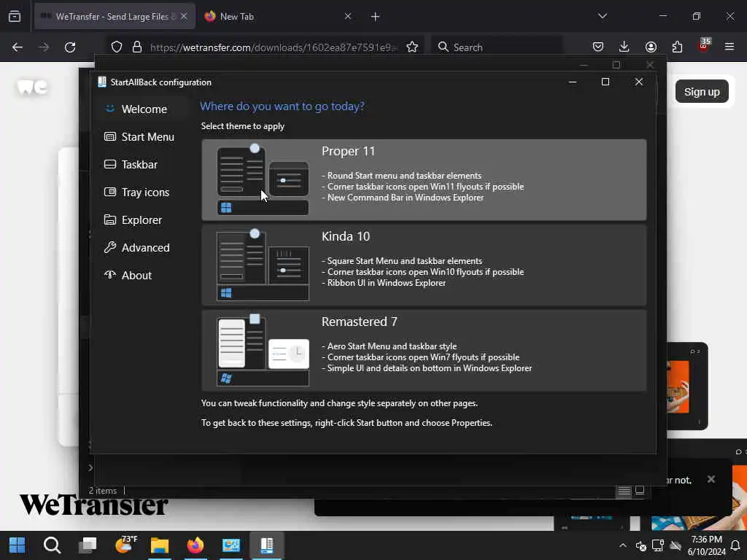Apply the Proper 11 theme
The width and height of the screenshot is (747, 560).
pyautogui.click(x=424, y=180)
